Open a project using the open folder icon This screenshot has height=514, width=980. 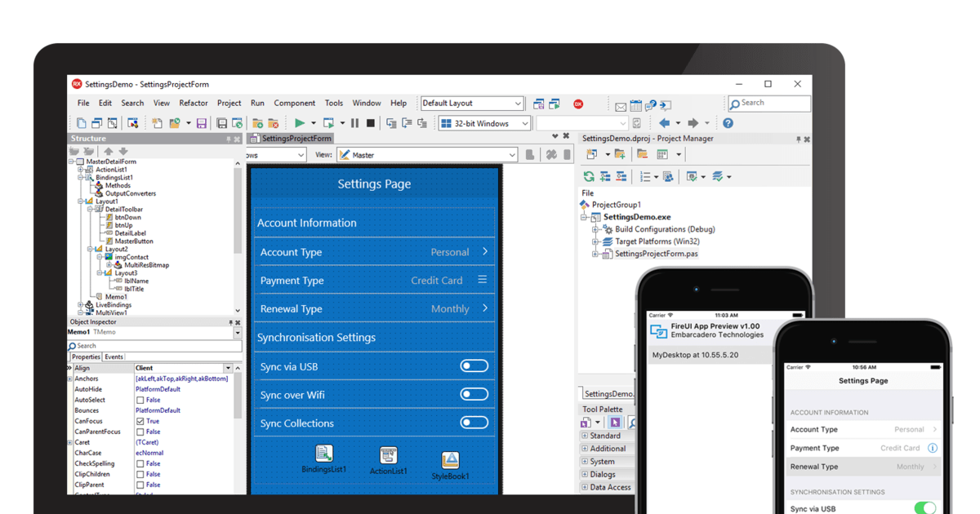(176, 121)
